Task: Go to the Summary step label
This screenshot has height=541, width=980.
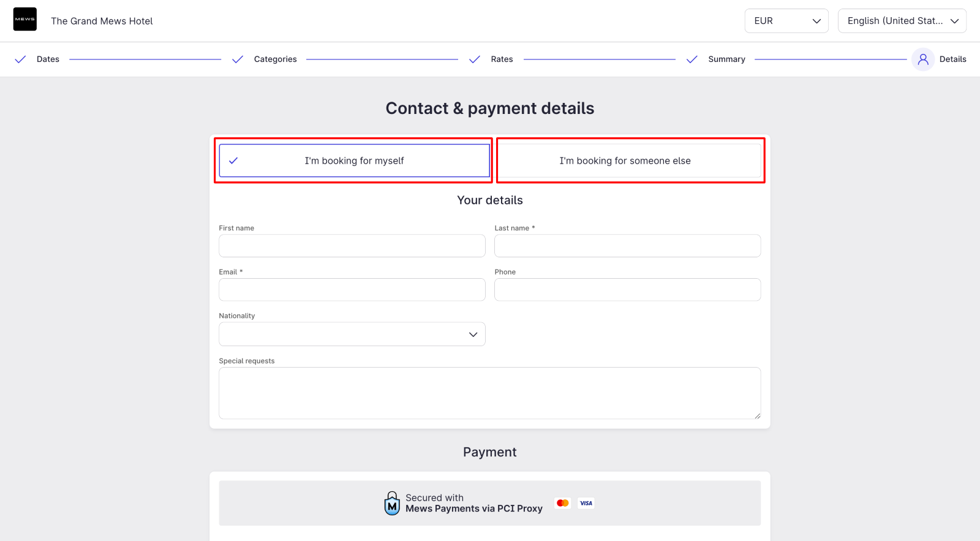Action: coord(726,59)
